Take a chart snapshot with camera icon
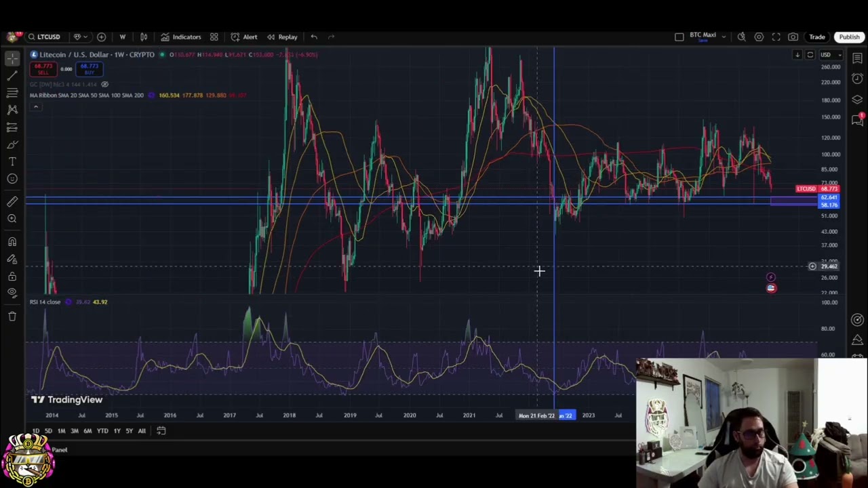This screenshot has height=488, width=868. pyautogui.click(x=793, y=37)
